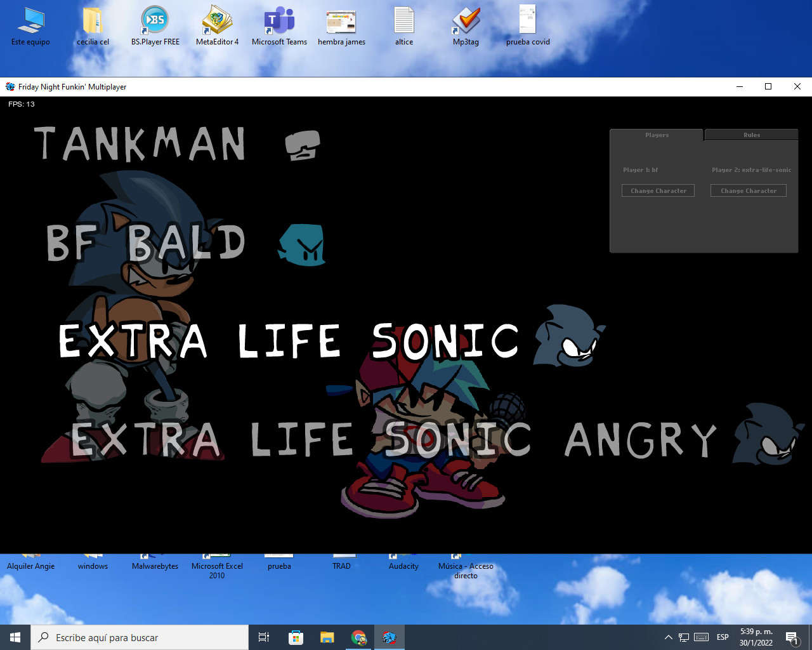Launch BS.Player FREE from the desktop
This screenshot has width=812, height=650.
155,19
